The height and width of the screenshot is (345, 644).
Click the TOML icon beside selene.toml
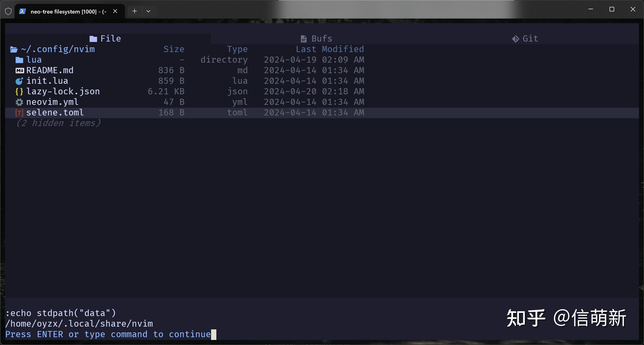(x=20, y=112)
